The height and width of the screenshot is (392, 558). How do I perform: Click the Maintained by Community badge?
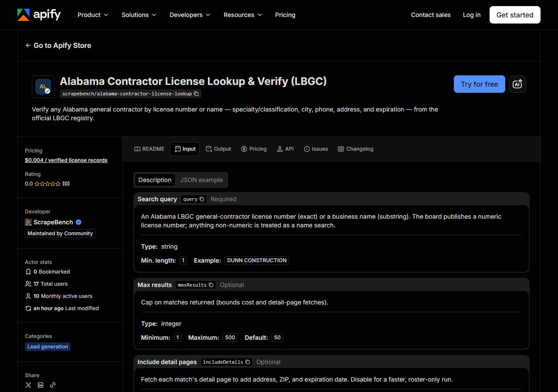point(60,233)
